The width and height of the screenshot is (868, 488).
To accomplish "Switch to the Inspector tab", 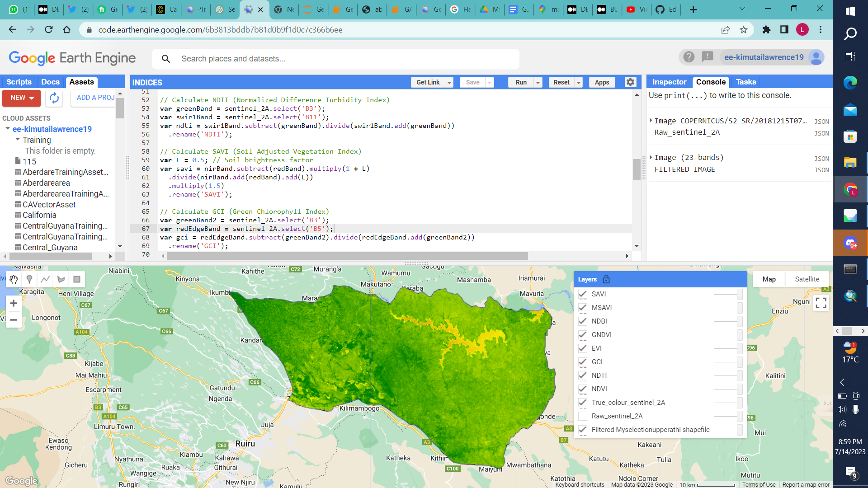I will (x=669, y=82).
